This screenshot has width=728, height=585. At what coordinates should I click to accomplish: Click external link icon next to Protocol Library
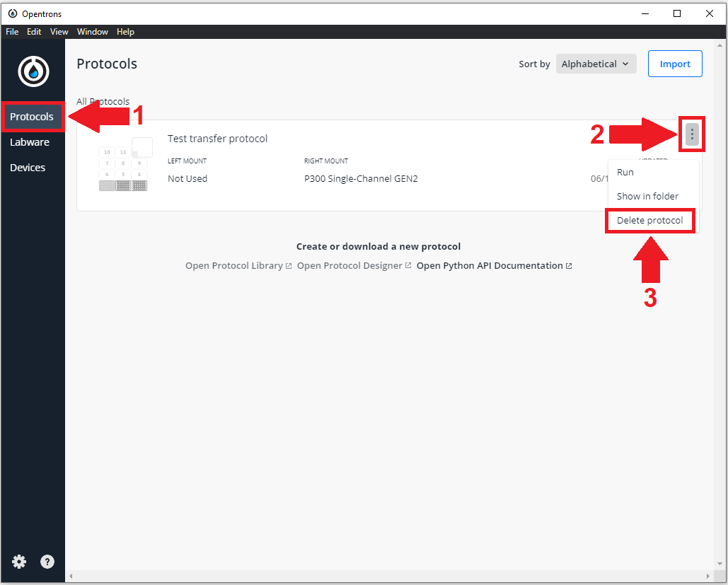[x=289, y=267]
